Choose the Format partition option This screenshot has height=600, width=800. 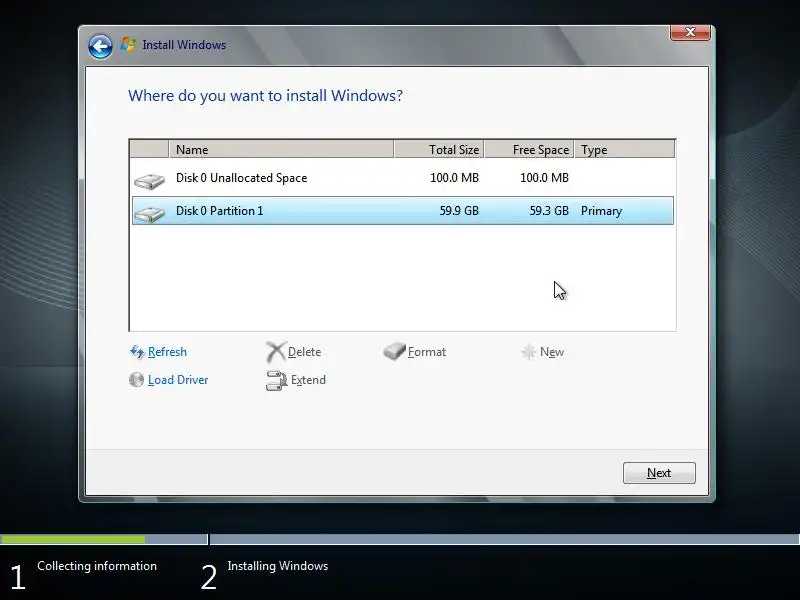click(x=427, y=352)
